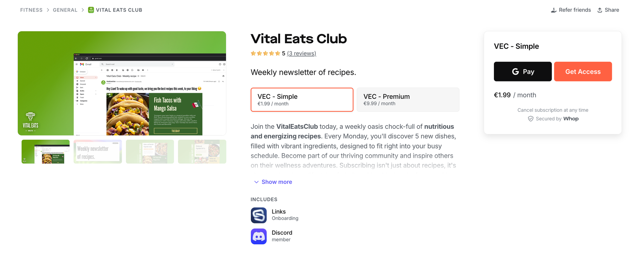Select the VEC - Premium plan
Image resolution: width=644 pixels, height=255 pixels.
pyautogui.click(x=408, y=99)
